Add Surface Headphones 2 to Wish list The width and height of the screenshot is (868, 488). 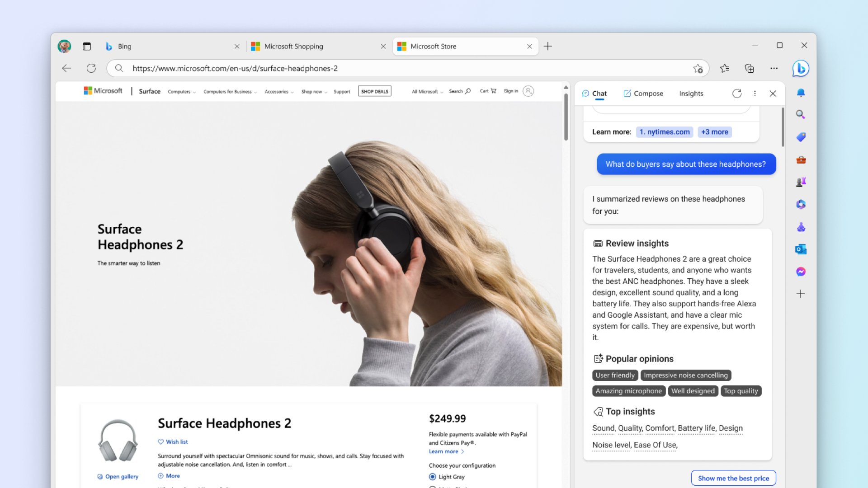click(x=172, y=441)
